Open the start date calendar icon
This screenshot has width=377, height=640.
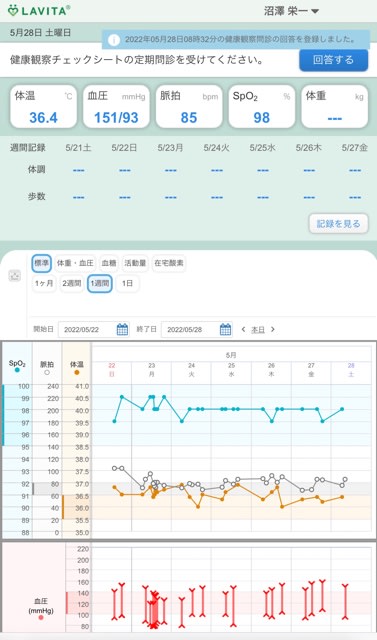(122, 329)
